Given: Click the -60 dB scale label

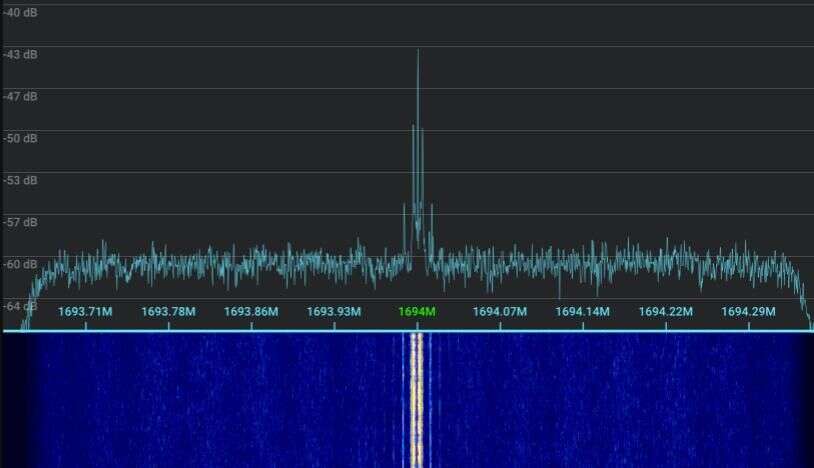Looking at the screenshot, I should point(21,264).
